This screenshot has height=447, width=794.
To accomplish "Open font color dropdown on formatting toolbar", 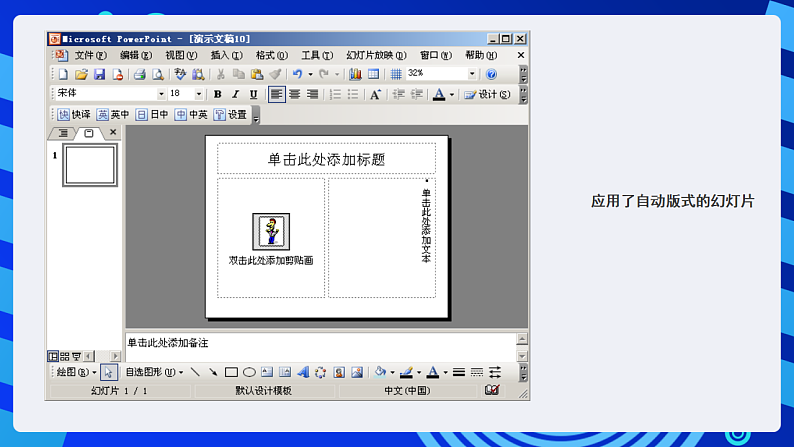I will (452, 95).
